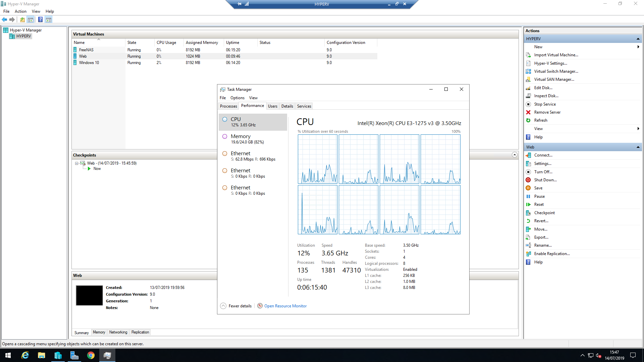Image resolution: width=644 pixels, height=362 pixels.
Task: Open the Networking tab for Web VM
Action: 118,332
